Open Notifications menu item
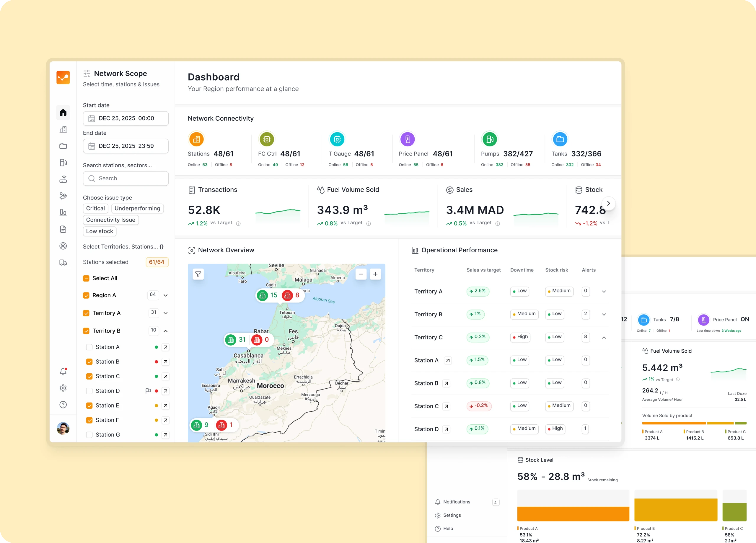The height and width of the screenshot is (543, 756). tap(456, 502)
